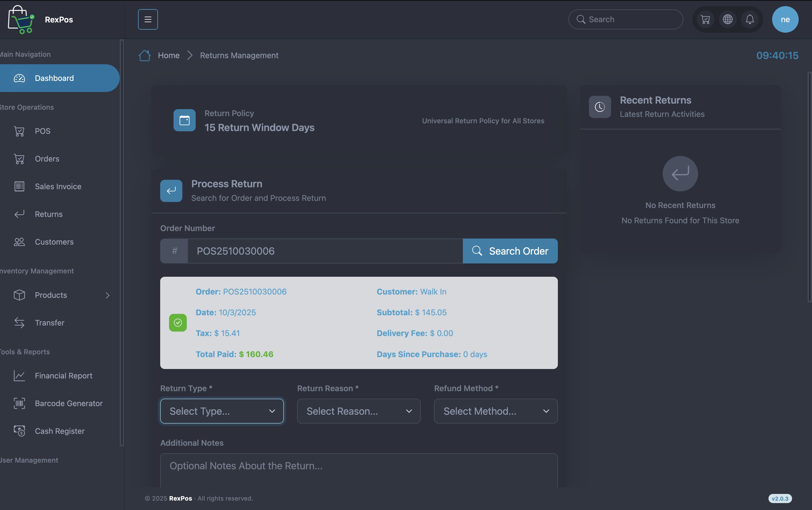
Task: Open the notifications bell icon
Action: tap(750, 19)
